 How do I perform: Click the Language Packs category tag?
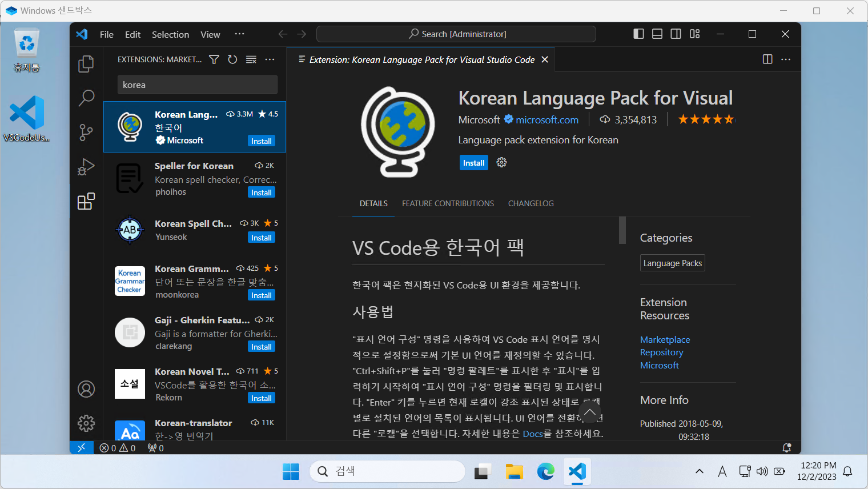coord(672,263)
